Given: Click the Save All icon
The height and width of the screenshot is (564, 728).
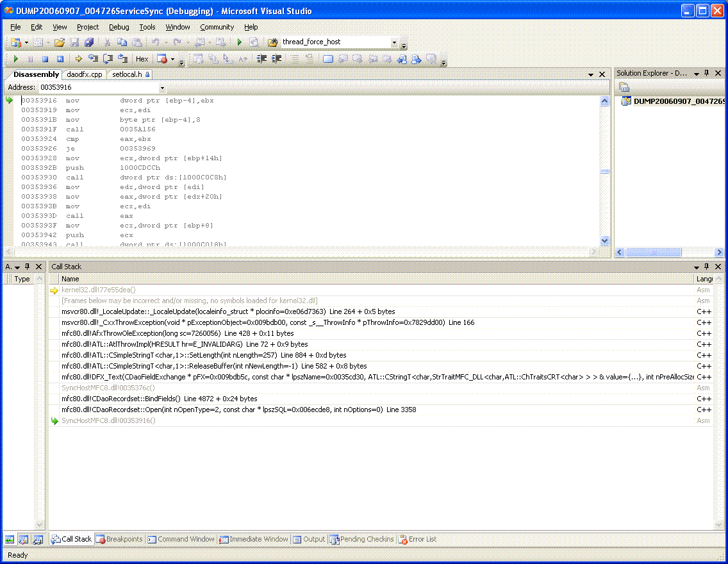Looking at the screenshot, I should point(89,43).
